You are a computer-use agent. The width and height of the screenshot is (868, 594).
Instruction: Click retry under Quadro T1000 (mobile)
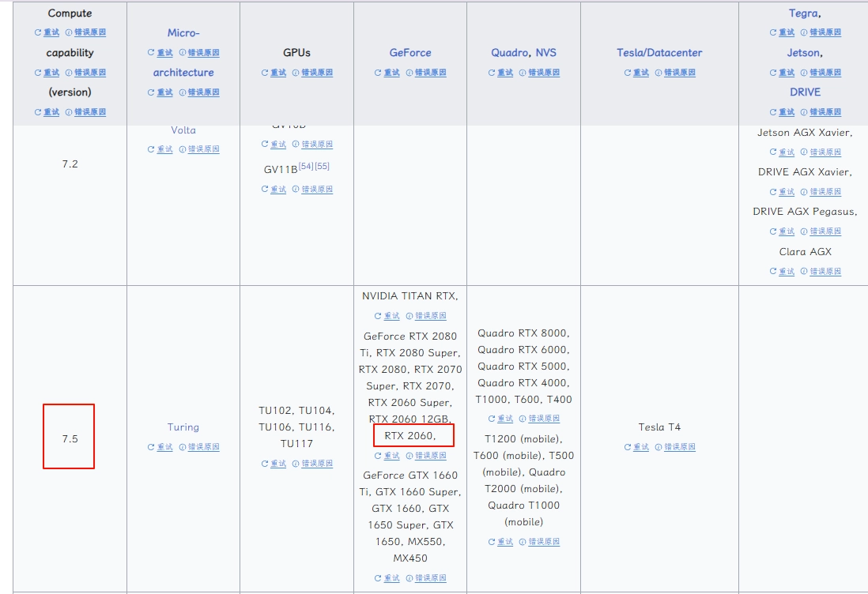(501, 542)
